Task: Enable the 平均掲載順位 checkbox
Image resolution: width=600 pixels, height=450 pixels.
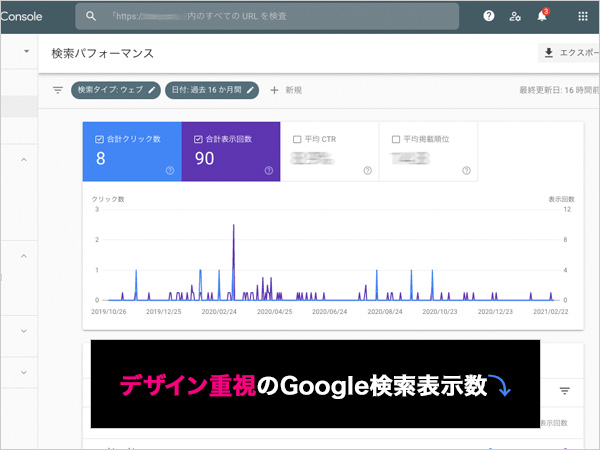Action: (x=396, y=139)
